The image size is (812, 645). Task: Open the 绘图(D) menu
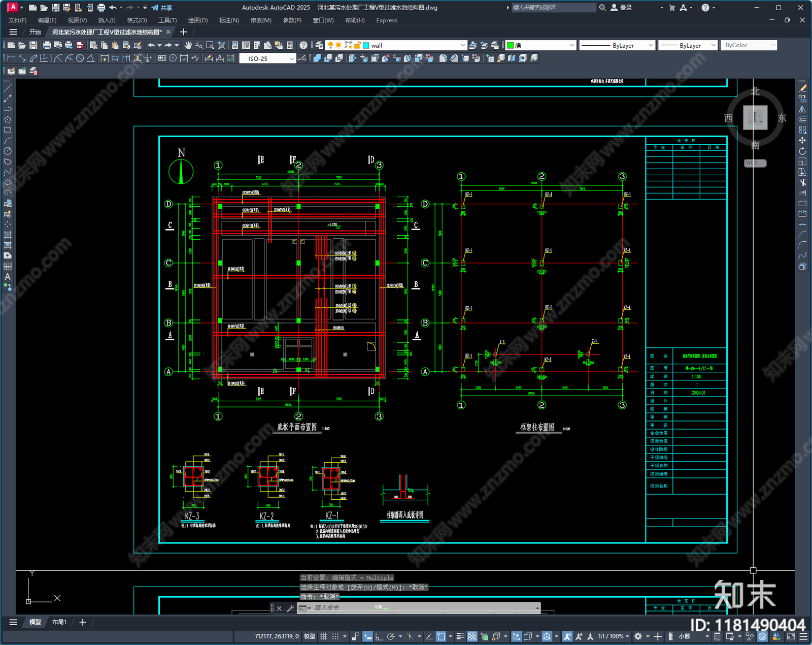[198, 20]
